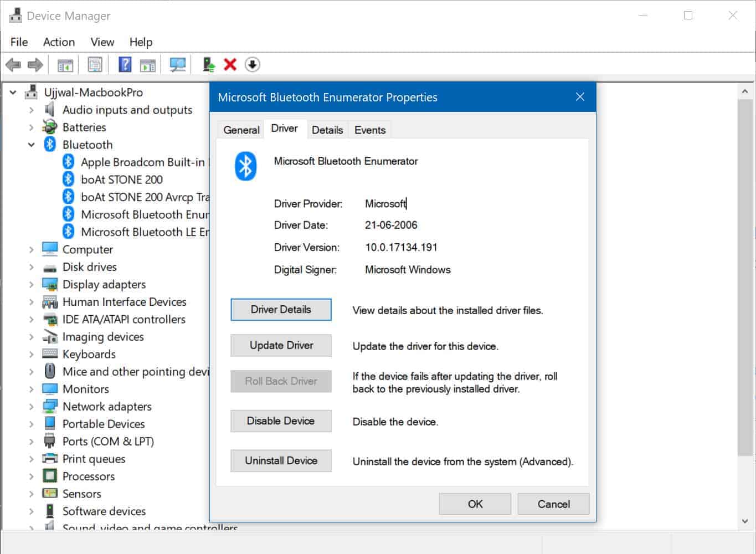Click the Disable Device button
The width and height of the screenshot is (756, 554).
[281, 421]
